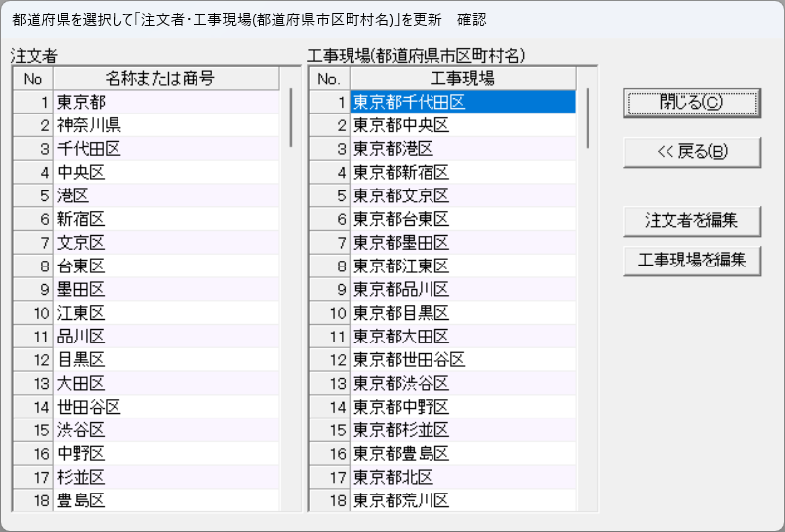Click the 工事現場 list scrollbar thumb
The width and height of the screenshot is (785, 532).
[x=588, y=117]
